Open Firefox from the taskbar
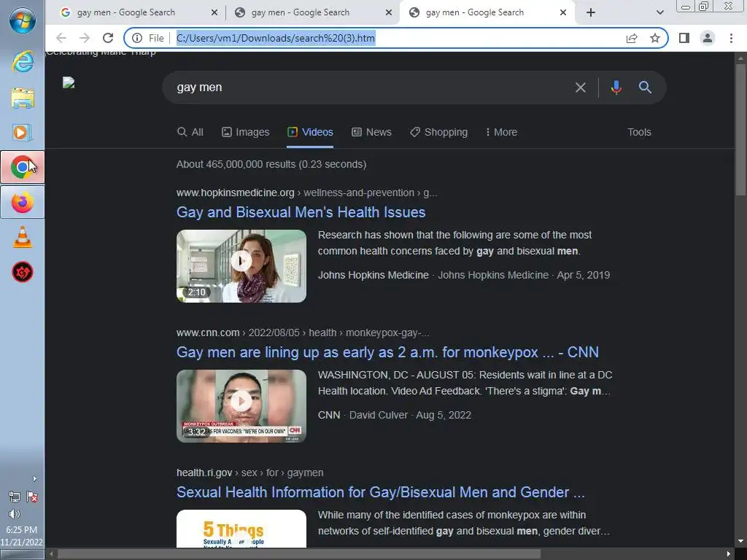Screen dimensions: 747x560 [x=23, y=203]
